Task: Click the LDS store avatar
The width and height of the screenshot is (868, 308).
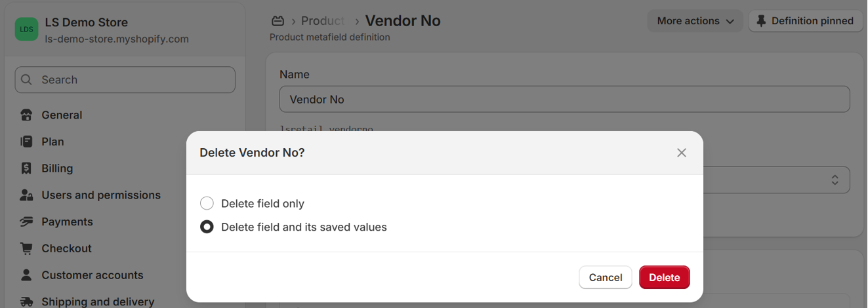Action: click(x=26, y=29)
